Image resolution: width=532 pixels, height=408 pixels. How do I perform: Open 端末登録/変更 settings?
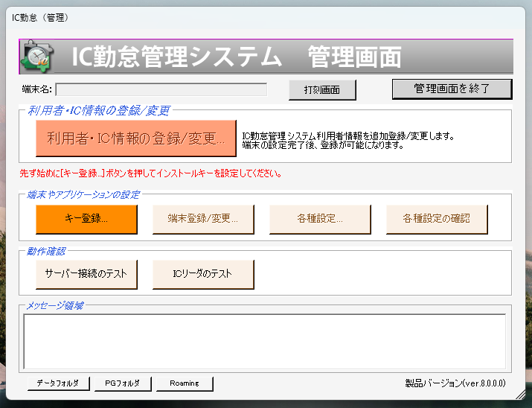point(203,219)
